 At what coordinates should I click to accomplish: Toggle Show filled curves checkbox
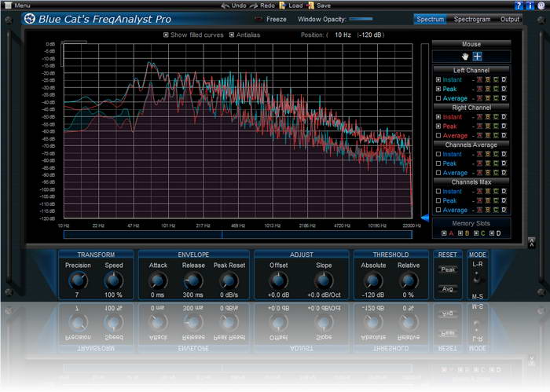(x=166, y=35)
